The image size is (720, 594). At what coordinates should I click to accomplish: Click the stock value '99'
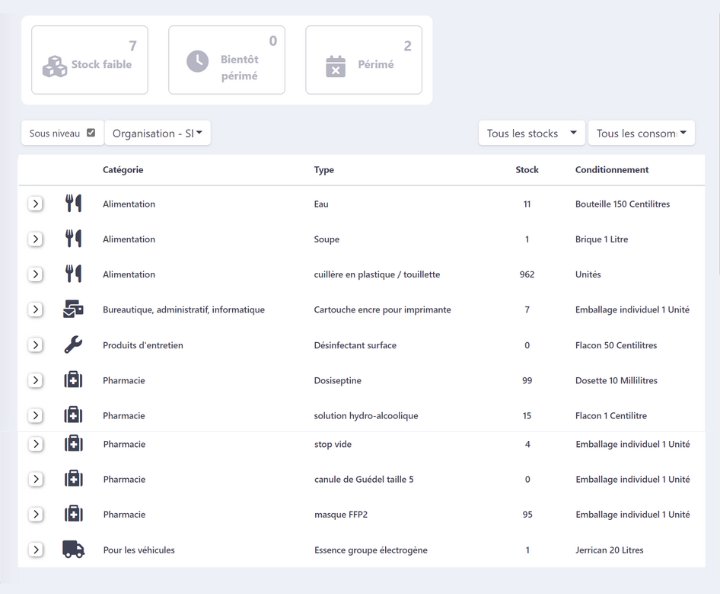click(527, 381)
